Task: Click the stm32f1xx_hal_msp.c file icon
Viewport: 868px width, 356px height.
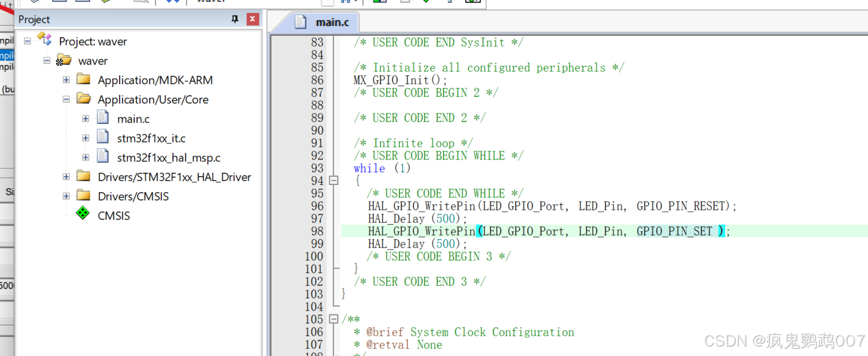Action: (102, 158)
